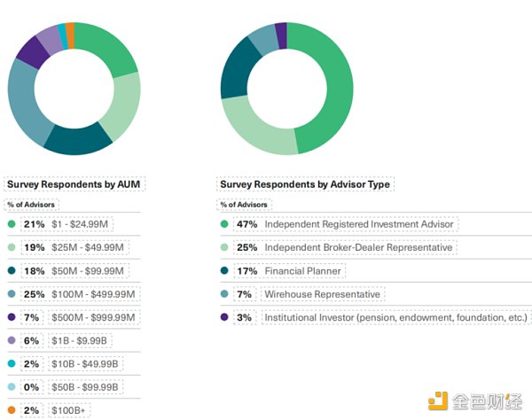Click the purple dot beside Institutional Investor
Image resolution: width=532 pixels, height=420 pixels.
[x=225, y=317]
